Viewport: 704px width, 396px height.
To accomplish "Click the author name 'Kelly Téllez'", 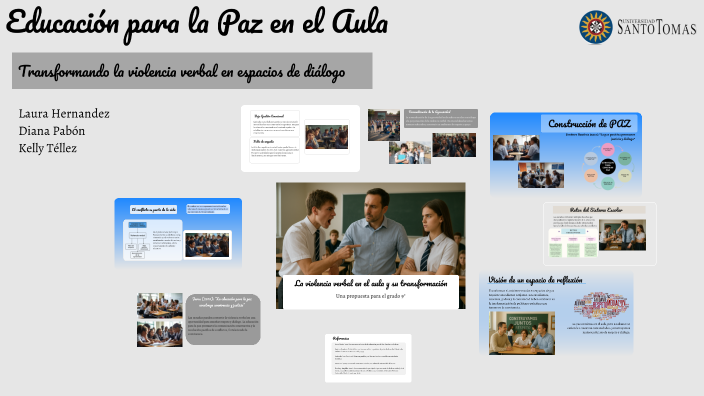I will pos(48,148).
